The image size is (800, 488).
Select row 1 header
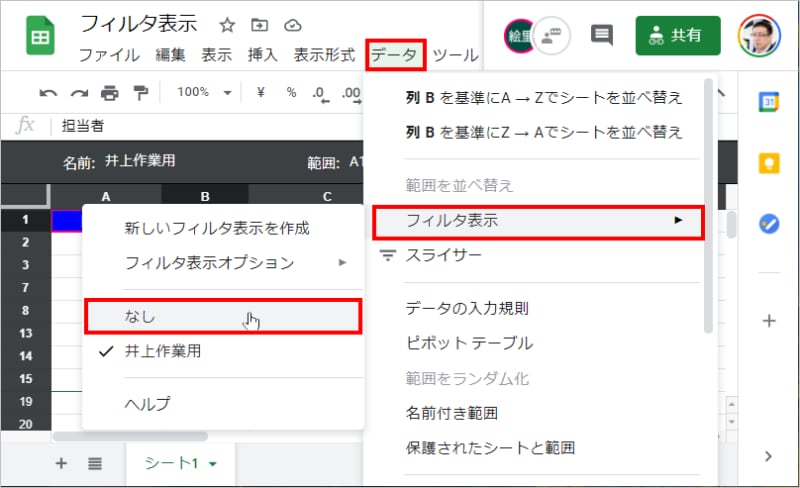pyautogui.click(x=26, y=220)
